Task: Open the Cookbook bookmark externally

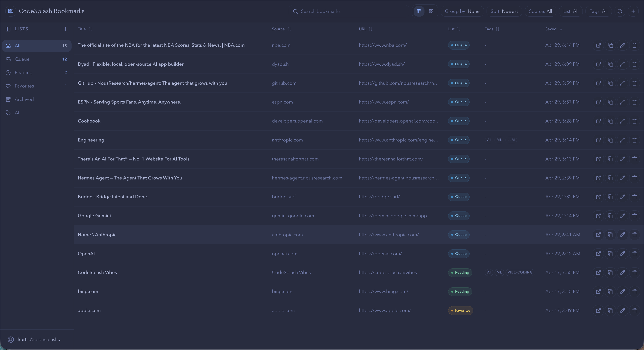Action: click(x=598, y=121)
